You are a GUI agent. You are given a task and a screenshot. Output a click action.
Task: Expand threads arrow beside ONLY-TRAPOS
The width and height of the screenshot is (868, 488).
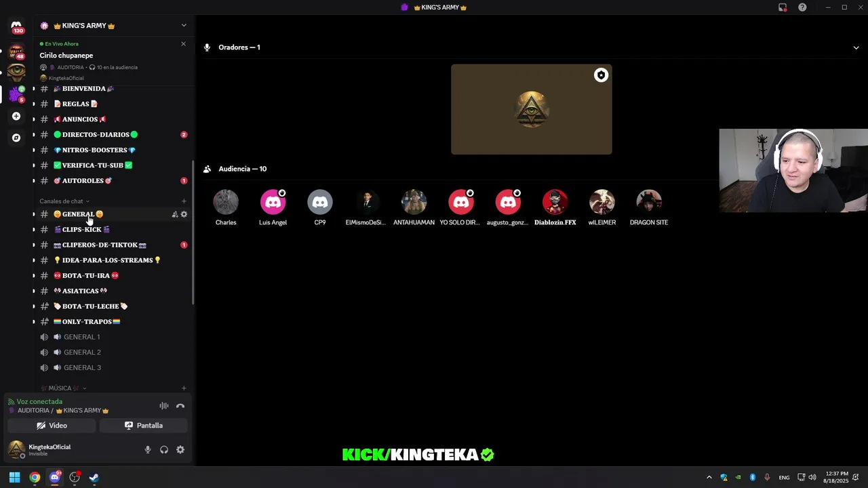[x=34, y=322]
